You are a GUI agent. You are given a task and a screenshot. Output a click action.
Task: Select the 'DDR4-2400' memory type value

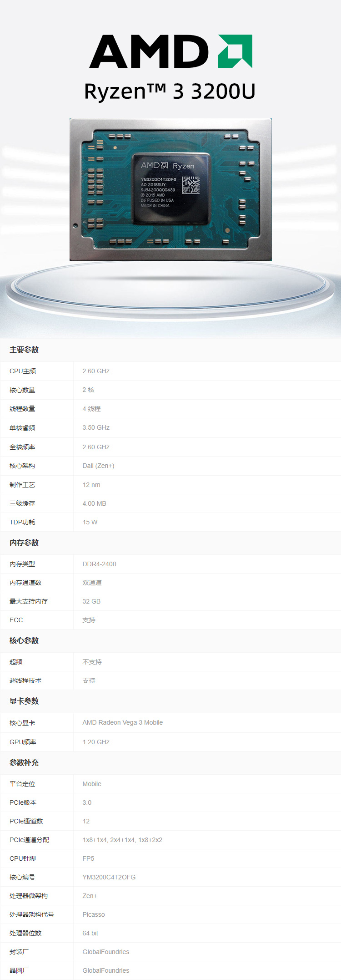[x=99, y=564]
